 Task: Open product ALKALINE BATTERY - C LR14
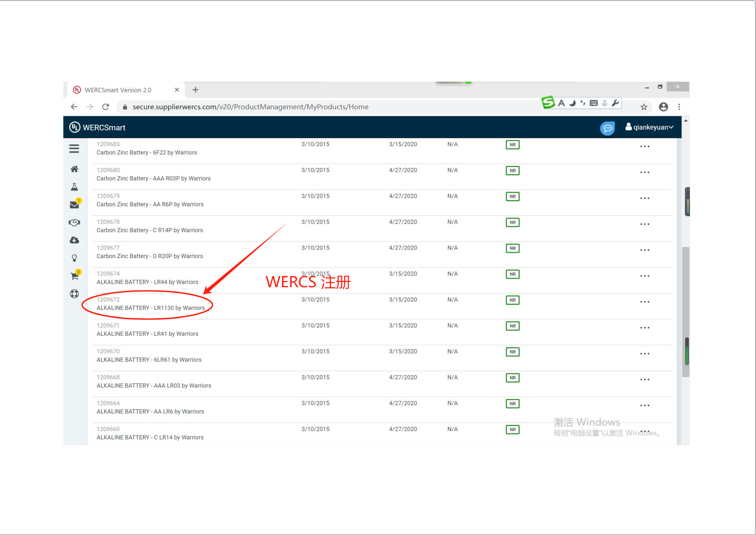pyautogui.click(x=150, y=438)
